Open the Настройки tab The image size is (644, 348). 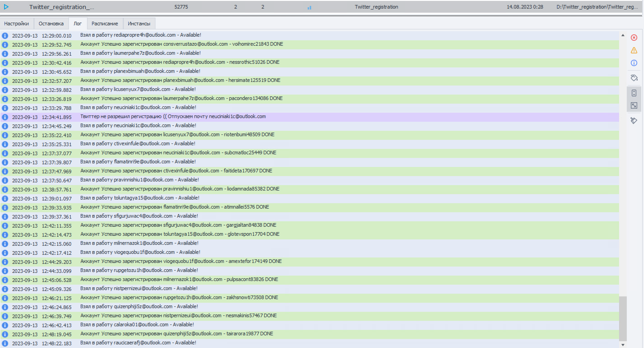click(17, 24)
